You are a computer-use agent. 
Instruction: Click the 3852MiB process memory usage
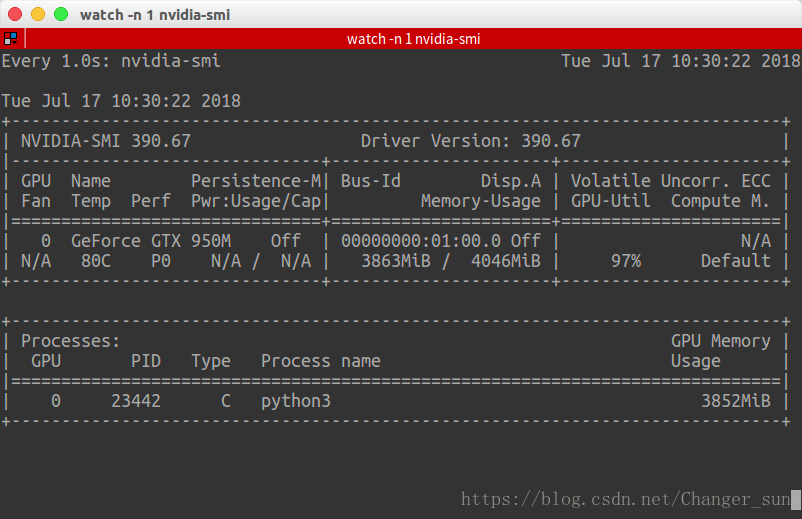[x=735, y=401]
